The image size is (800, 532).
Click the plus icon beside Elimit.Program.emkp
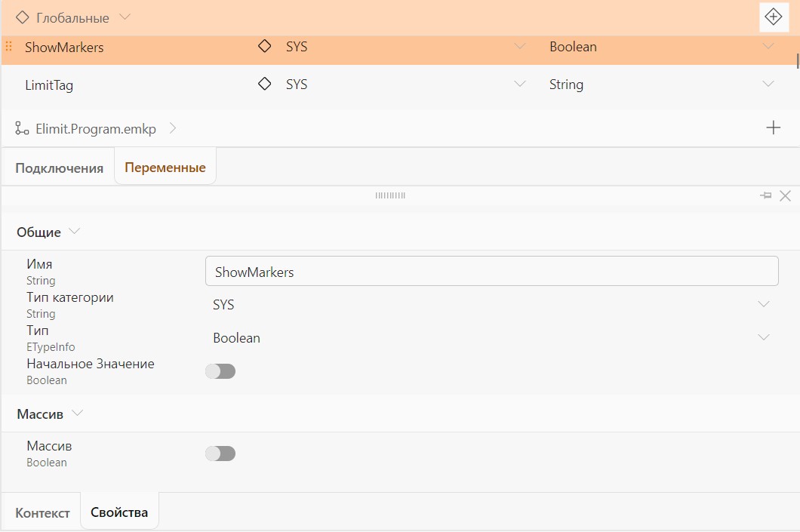(x=774, y=128)
